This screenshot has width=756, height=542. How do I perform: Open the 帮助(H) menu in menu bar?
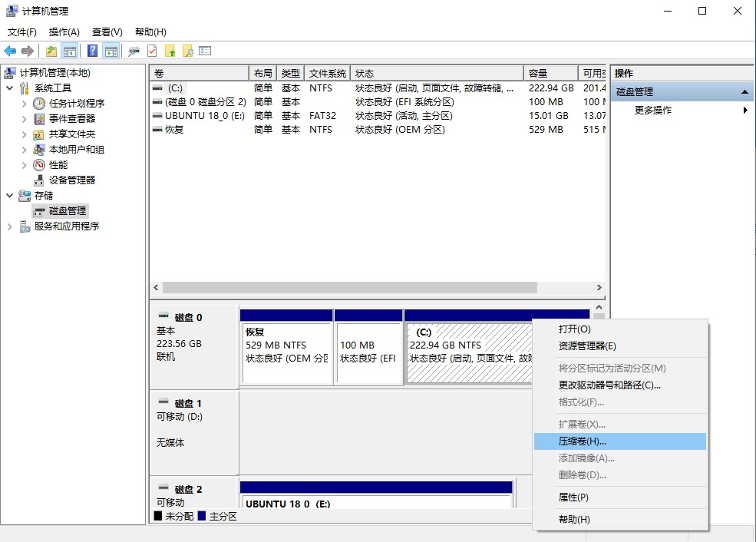150,31
